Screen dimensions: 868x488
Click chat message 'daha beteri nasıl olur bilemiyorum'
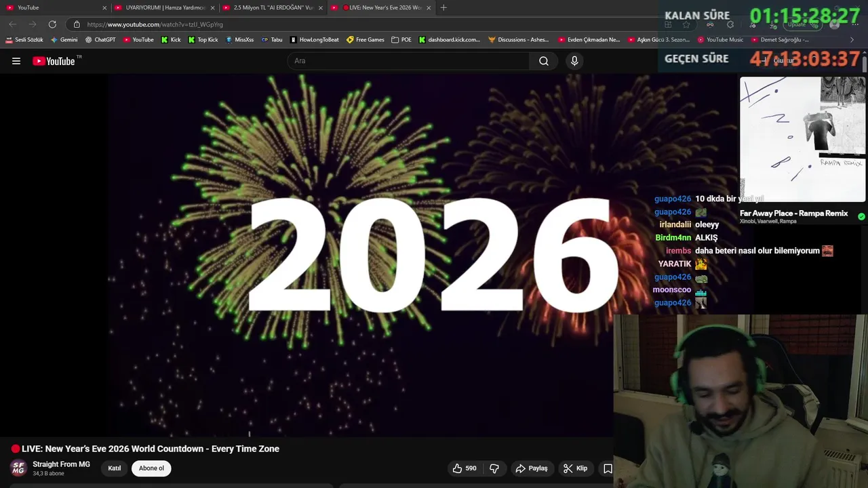(757, 251)
